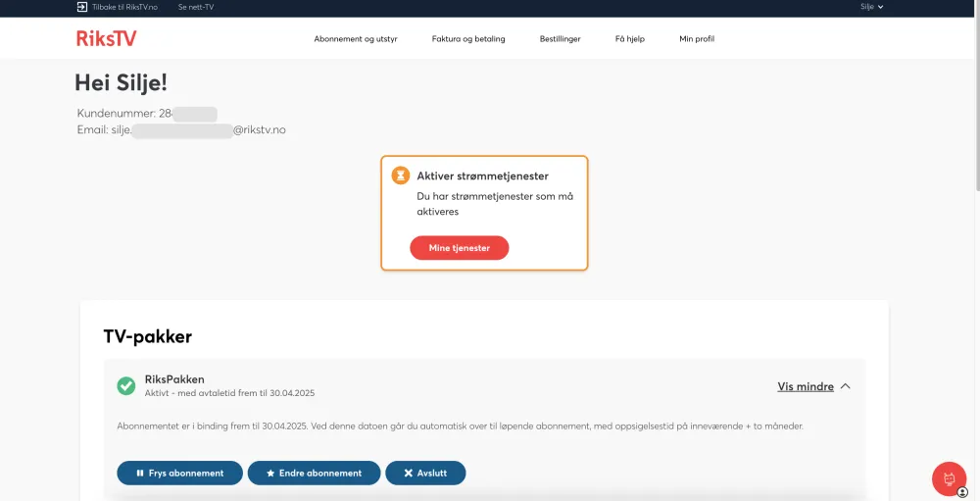This screenshot has height=501, width=980.
Task: Navigate to Min profil
Action: 697,39
